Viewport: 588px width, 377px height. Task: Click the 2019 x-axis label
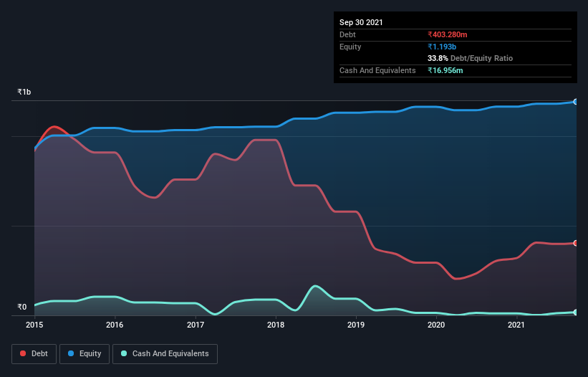[356, 325]
